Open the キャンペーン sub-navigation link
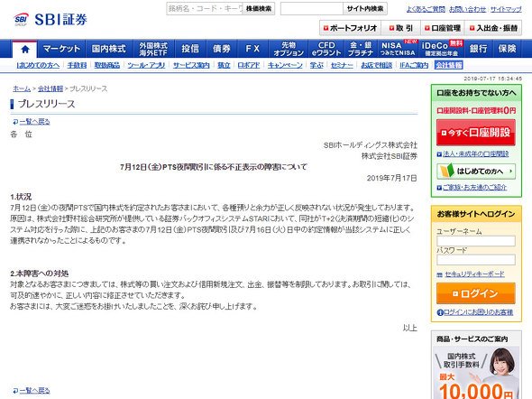The height and width of the screenshot is (399, 532). [x=285, y=65]
